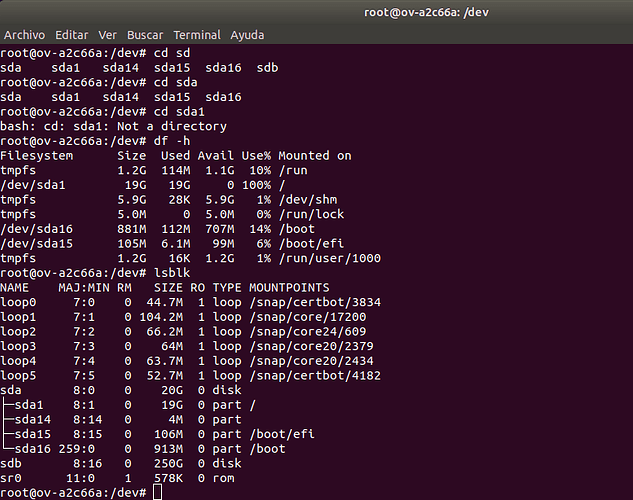Click the 'df -h' command text
Screen dimensions: 633x500
pos(173,141)
